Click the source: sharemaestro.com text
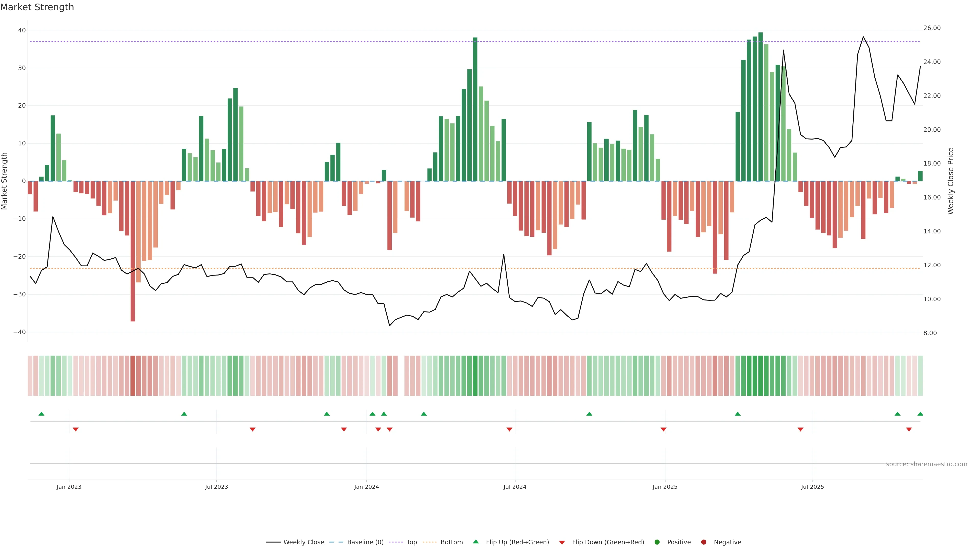 pyautogui.click(x=926, y=464)
